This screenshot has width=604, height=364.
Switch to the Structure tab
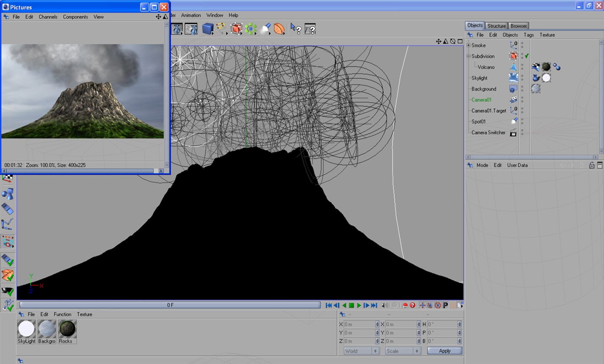[496, 26]
